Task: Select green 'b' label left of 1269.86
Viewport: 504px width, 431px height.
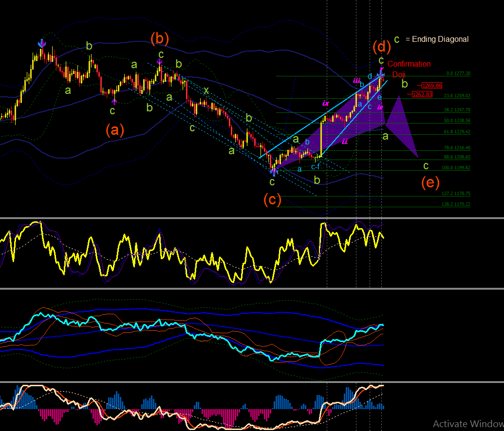Action: [x=405, y=84]
